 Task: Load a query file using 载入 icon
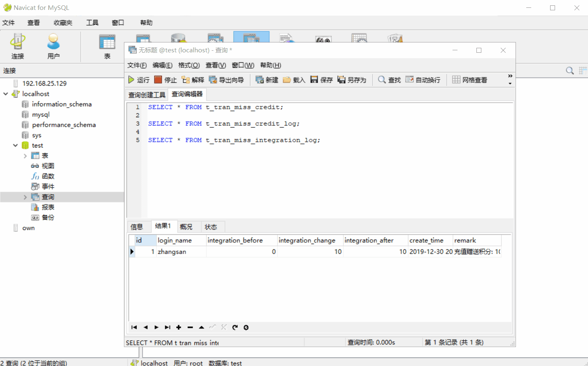tap(294, 80)
